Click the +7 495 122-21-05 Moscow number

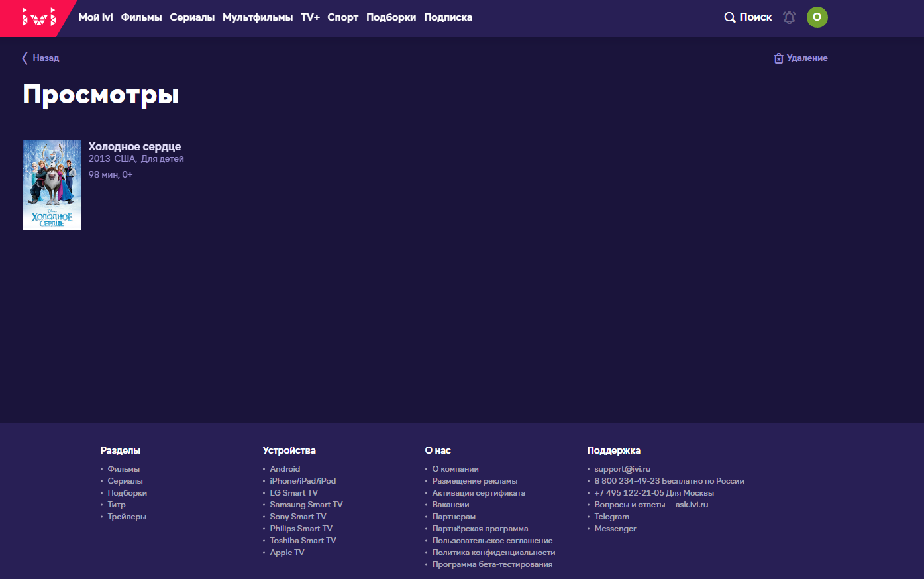coord(629,493)
